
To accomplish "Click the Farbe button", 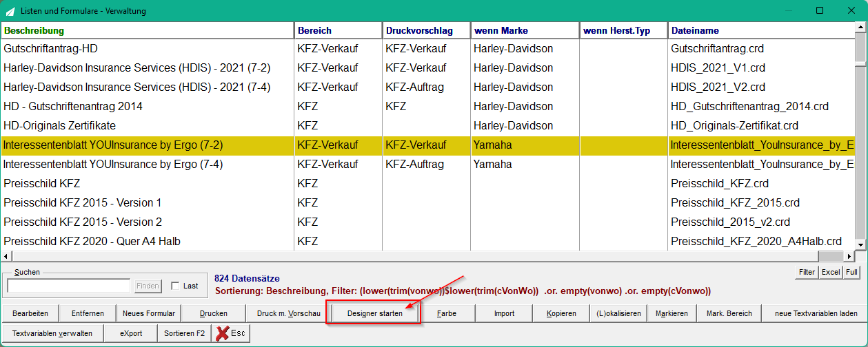I will (x=447, y=313).
